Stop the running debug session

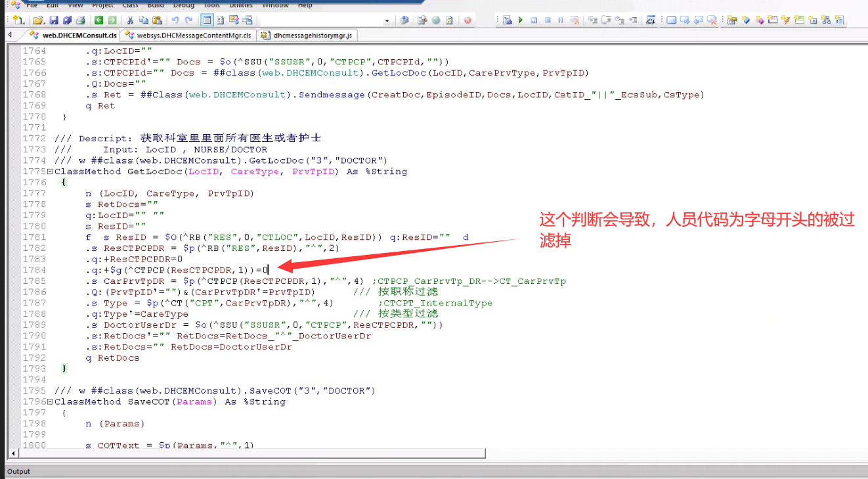(x=548, y=20)
